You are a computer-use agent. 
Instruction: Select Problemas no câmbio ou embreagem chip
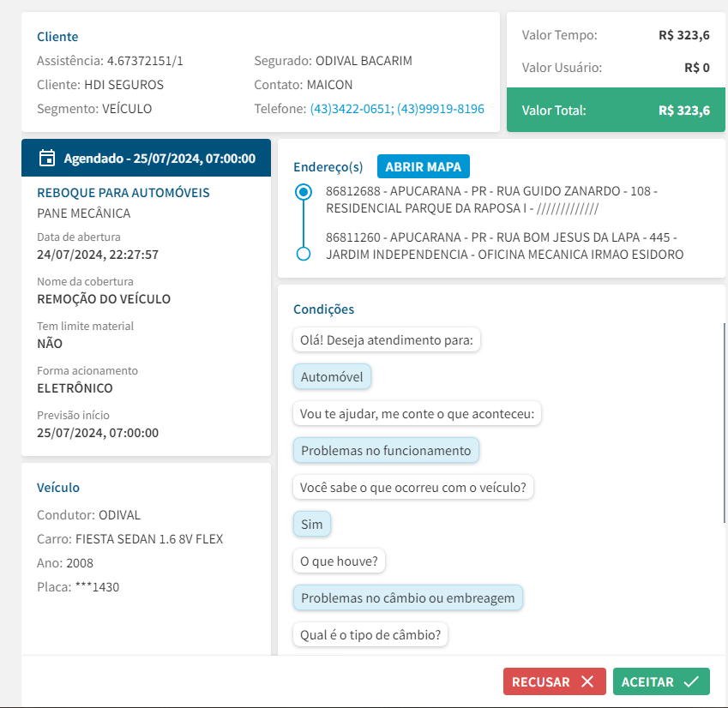(x=407, y=597)
